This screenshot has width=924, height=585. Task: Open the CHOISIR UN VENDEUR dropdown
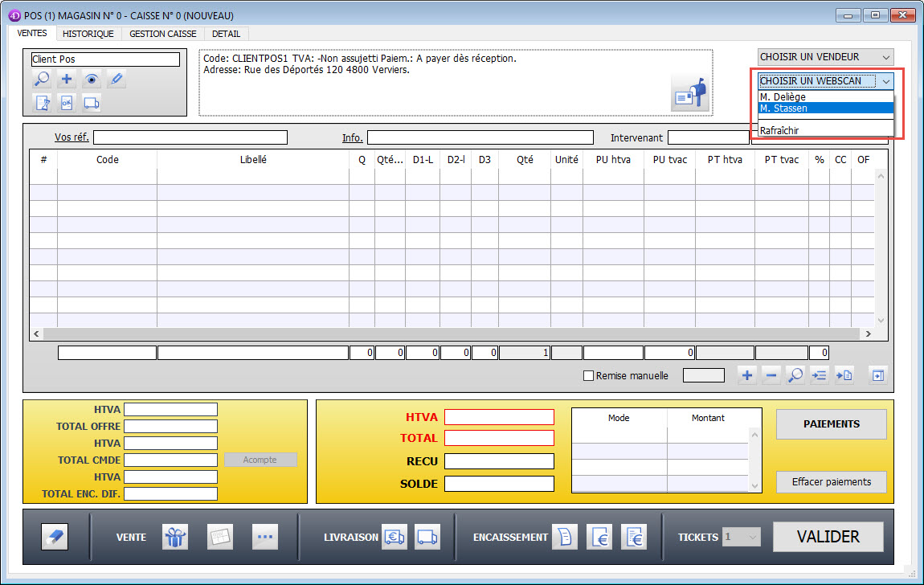[x=825, y=57]
